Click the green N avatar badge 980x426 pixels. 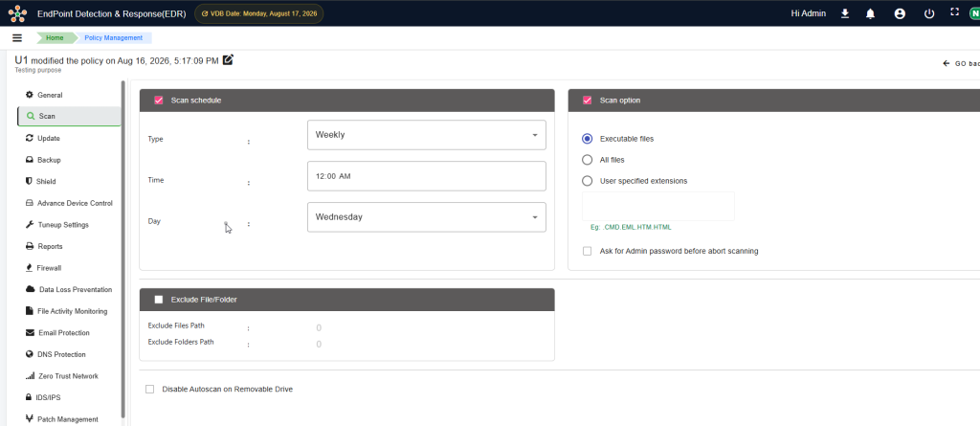974,13
